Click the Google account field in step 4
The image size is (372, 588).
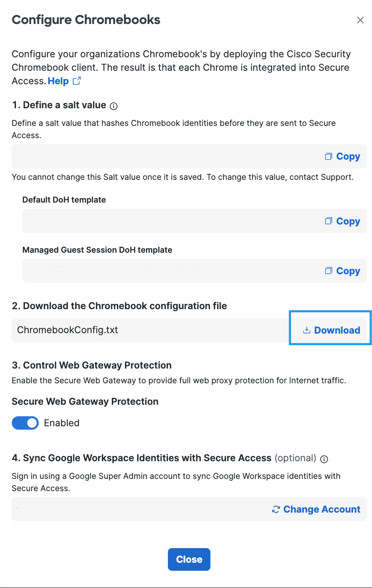point(189,509)
